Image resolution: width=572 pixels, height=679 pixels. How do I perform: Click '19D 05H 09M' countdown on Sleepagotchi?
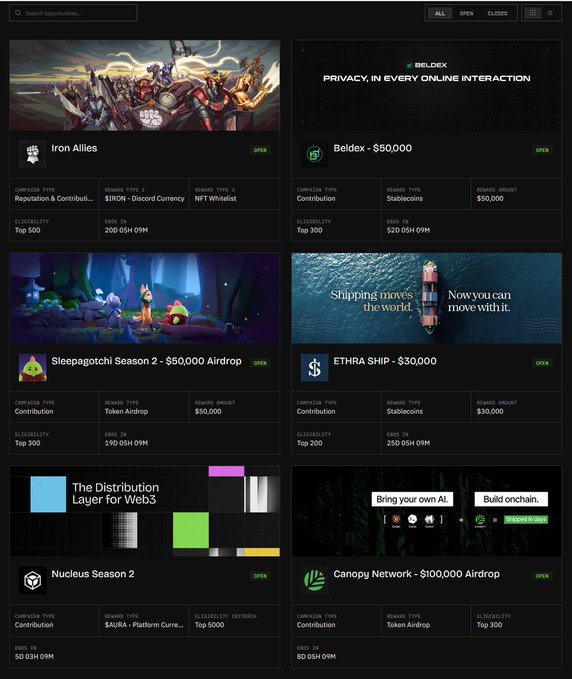[x=126, y=443]
